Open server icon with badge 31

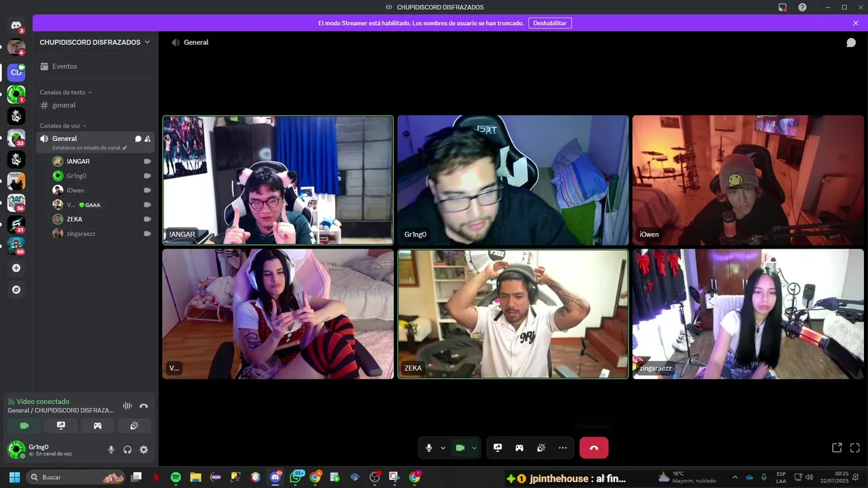[x=16, y=224]
